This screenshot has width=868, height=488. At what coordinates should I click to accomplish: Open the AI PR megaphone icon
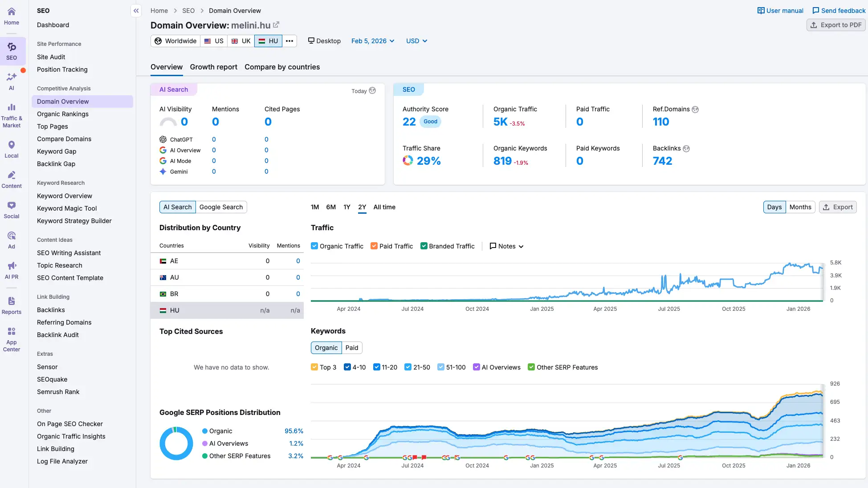12,266
